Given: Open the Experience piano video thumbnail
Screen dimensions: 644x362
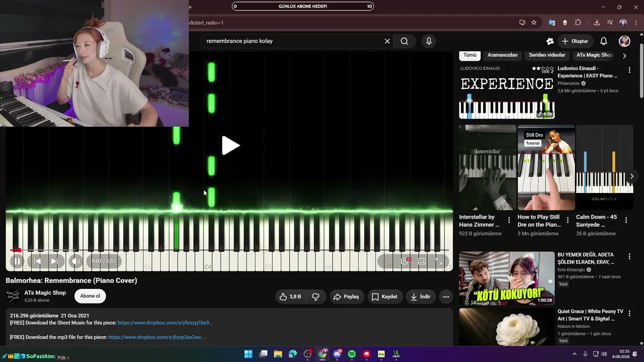Looking at the screenshot, I should (x=507, y=92).
